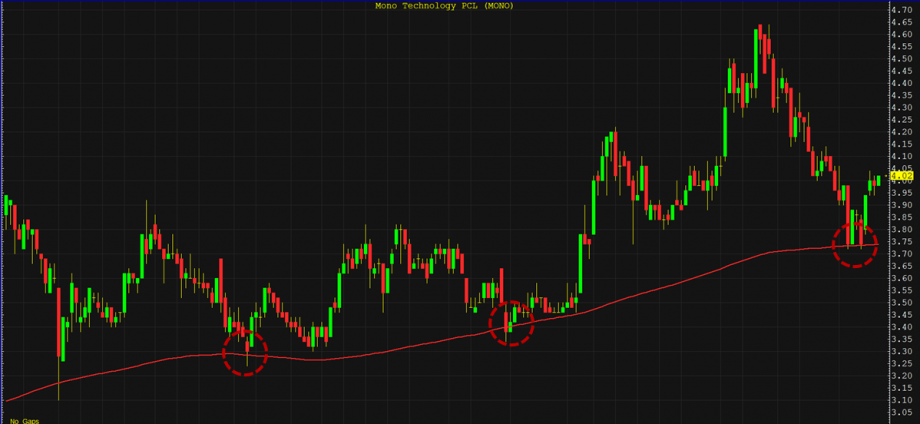Click the 4.10 price axis label
The height and width of the screenshot is (424, 920).
pyautogui.click(x=902, y=157)
